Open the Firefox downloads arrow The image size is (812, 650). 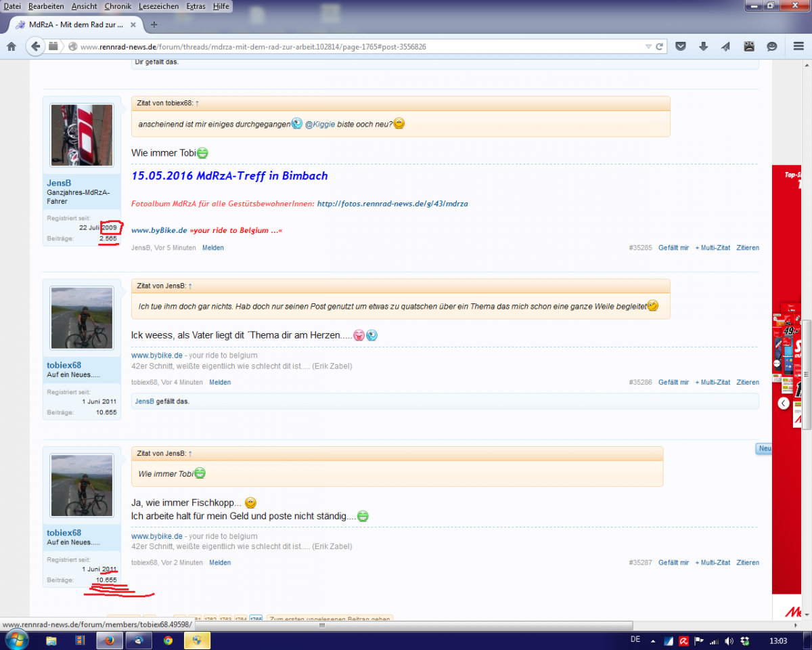[x=704, y=47]
